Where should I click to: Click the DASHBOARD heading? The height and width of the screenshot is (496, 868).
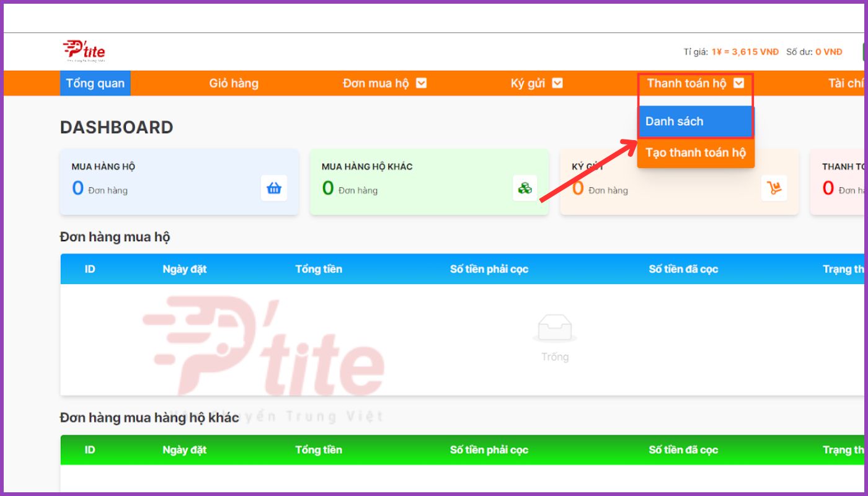point(117,127)
